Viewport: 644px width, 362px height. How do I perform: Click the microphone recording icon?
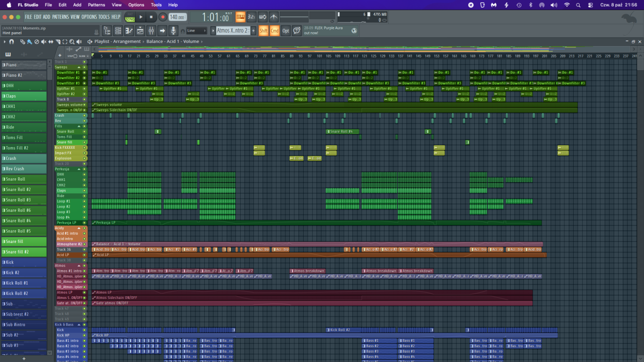click(173, 31)
